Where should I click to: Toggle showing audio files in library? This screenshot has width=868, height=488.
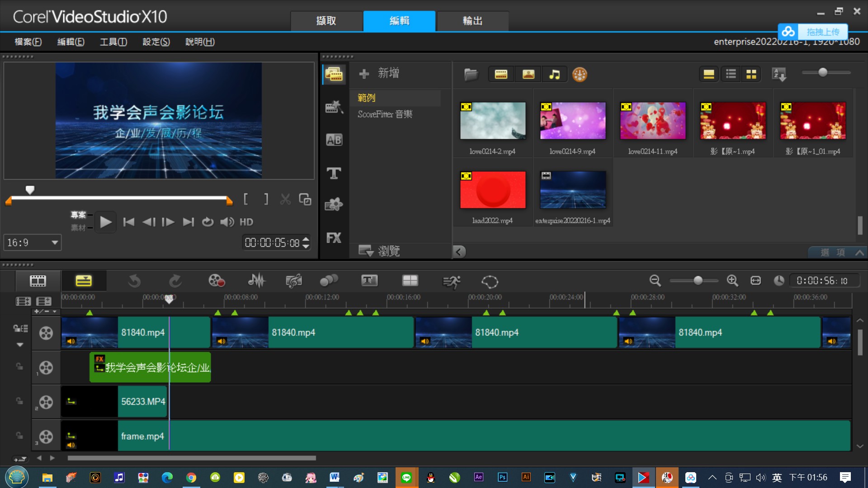click(x=554, y=74)
